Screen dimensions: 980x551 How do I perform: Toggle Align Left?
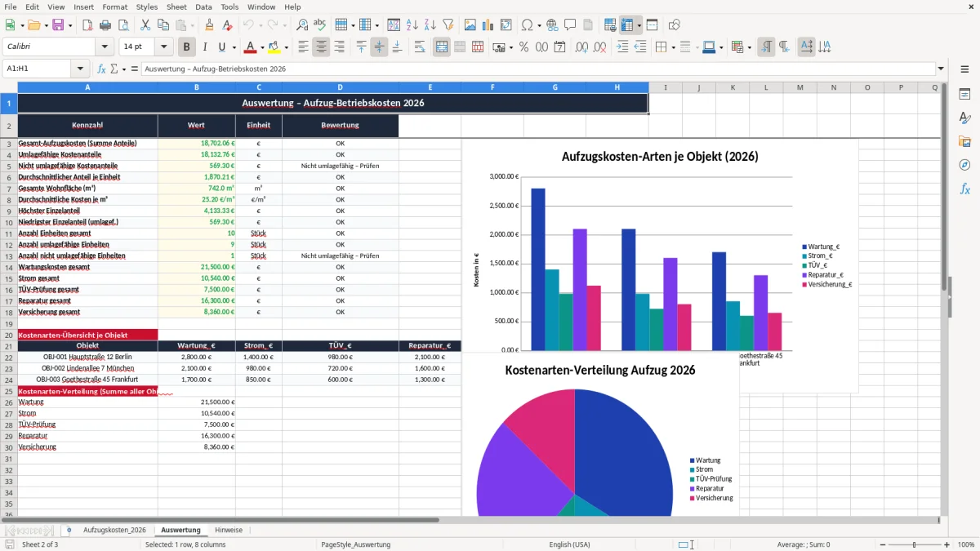(303, 47)
